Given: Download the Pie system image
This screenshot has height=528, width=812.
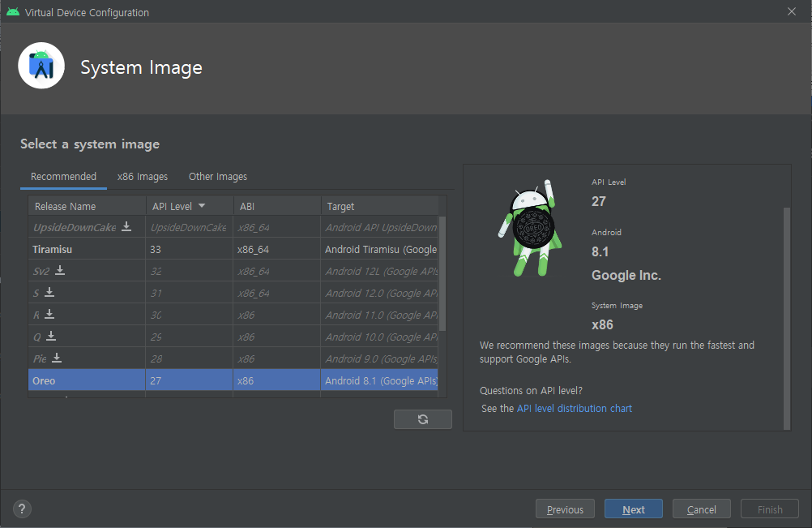Looking at the screenshot, I should coord(57,358).
